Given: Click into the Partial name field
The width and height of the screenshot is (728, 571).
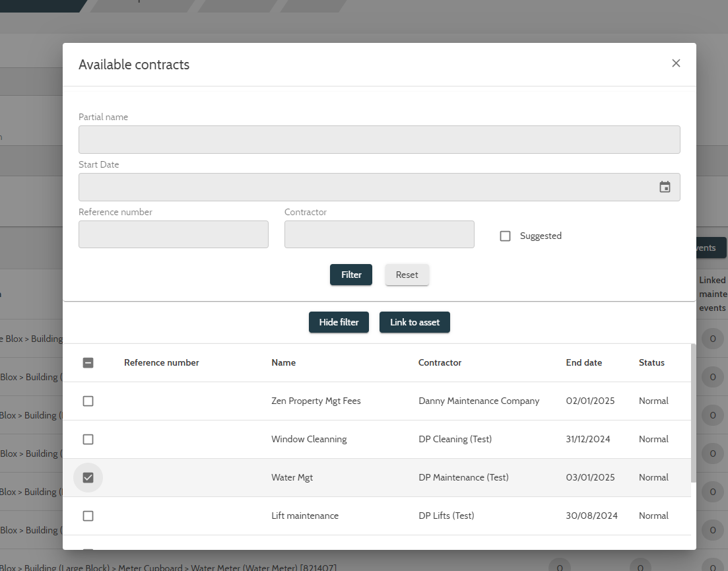Looking at the screenshot, I should point(379,139).
